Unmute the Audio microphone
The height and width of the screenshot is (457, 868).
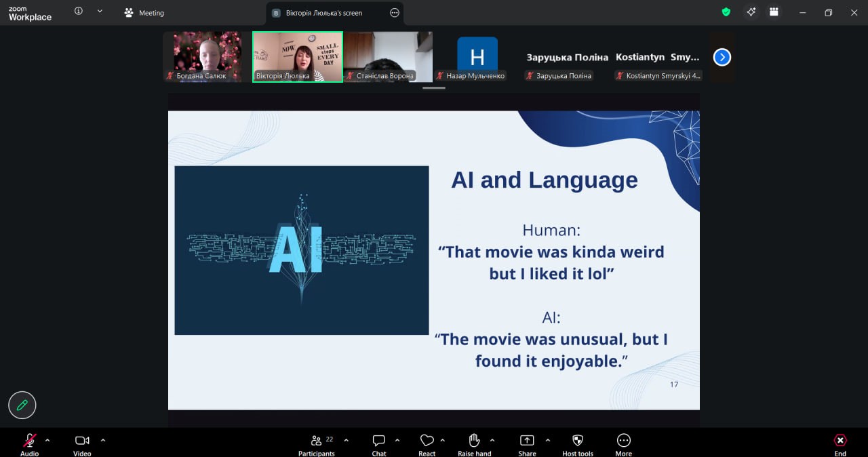point(29,441)
